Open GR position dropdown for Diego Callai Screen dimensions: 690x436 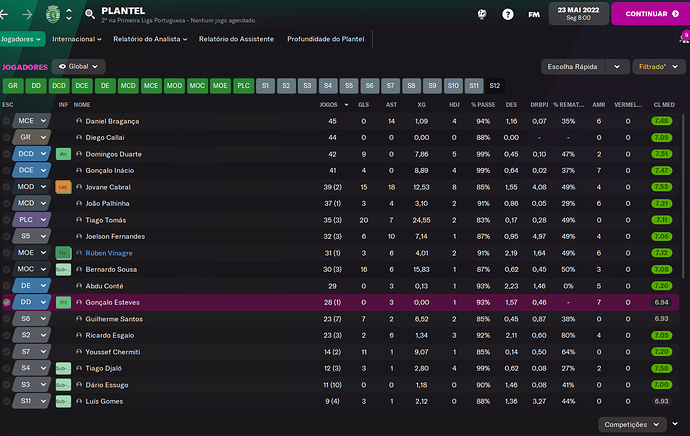click(32, 137)
